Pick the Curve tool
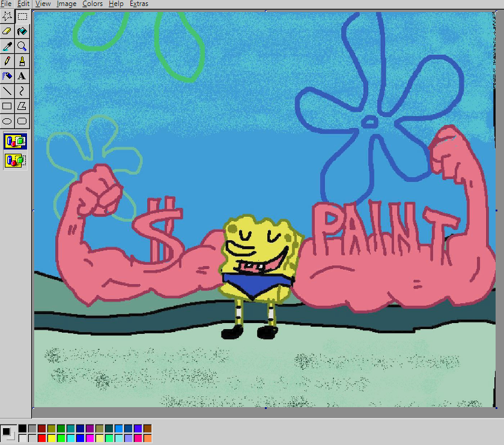This screenshot has height=445, width=504. [22, 91]
